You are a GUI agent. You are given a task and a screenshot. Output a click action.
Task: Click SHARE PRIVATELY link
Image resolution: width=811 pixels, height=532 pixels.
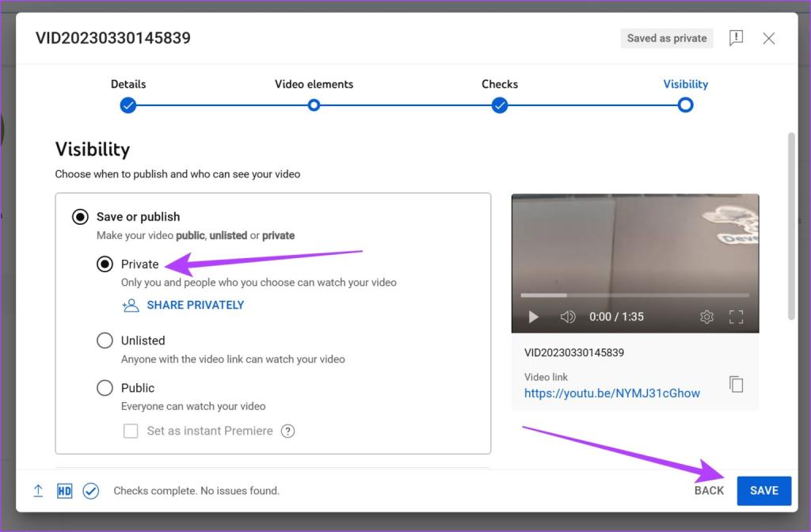coord(196,305)
